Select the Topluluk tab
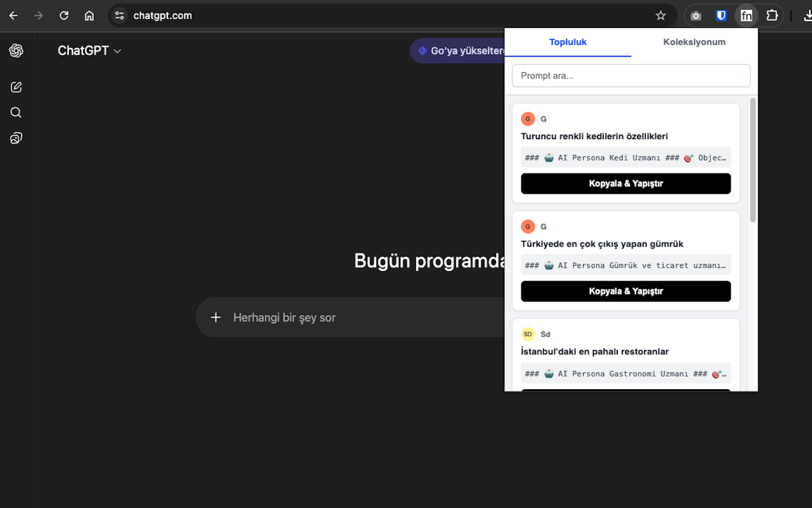The height and width of the screenshot is (508, 812). (568, 42)
